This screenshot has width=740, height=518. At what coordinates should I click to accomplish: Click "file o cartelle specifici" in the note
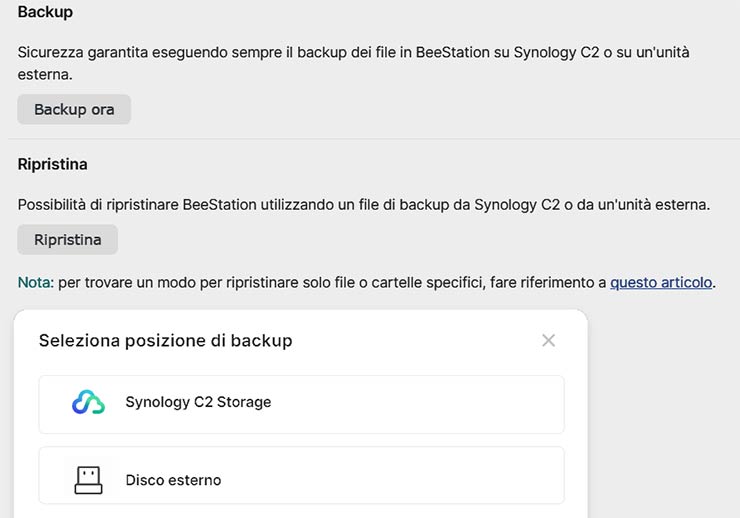tap(398, 283)
